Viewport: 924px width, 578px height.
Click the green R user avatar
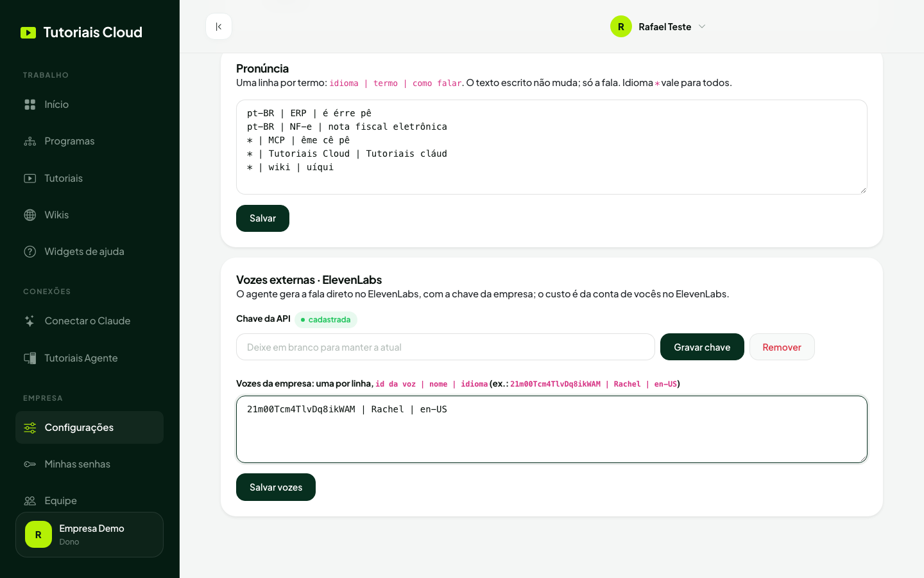[x=621, y=26]
